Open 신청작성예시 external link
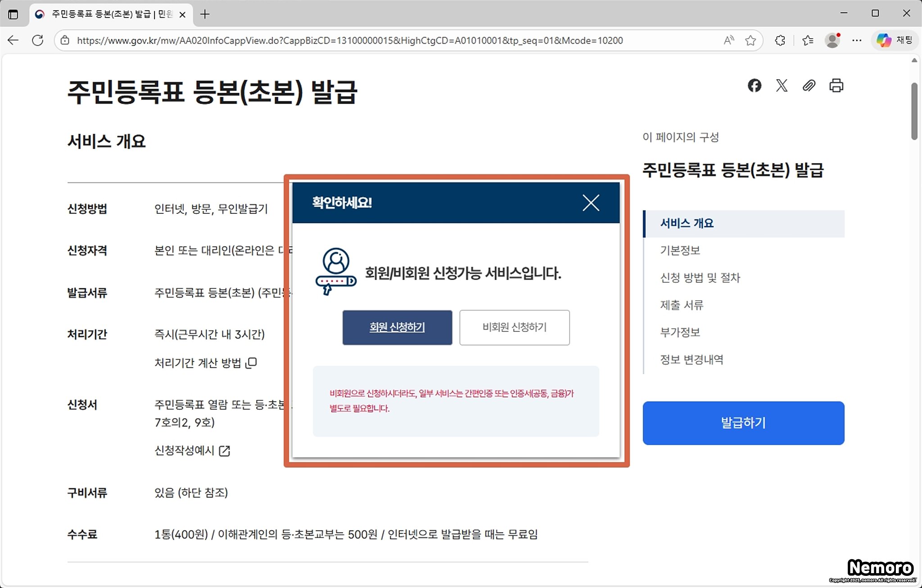The height and width of the screenshot is (588, 922). (192, 451)
